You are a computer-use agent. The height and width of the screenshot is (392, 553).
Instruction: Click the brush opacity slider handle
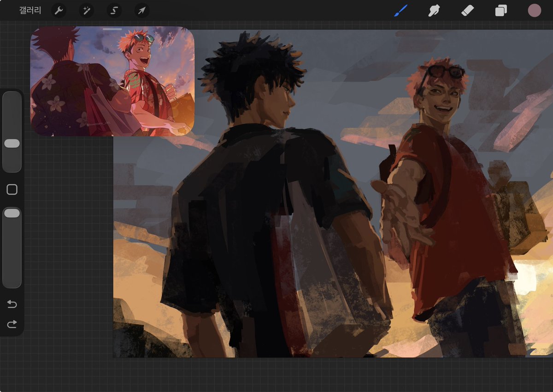pyautogui.click(x=12, y=213)
